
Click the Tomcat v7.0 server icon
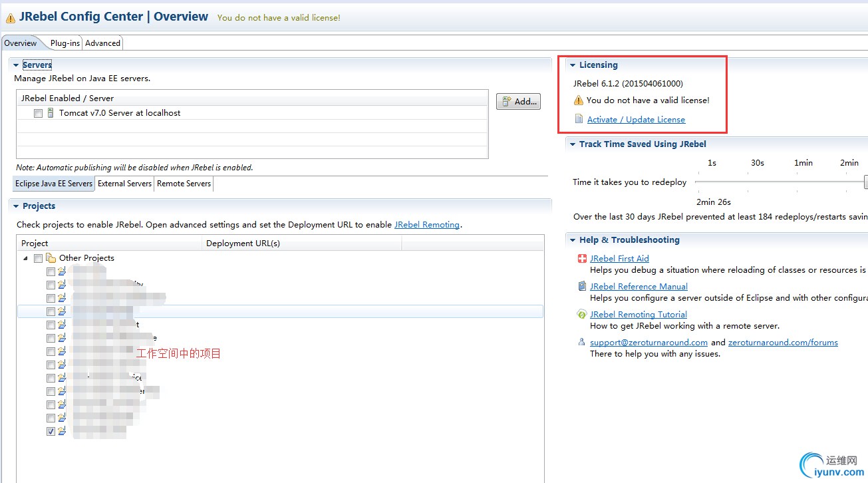click(51, 113)
